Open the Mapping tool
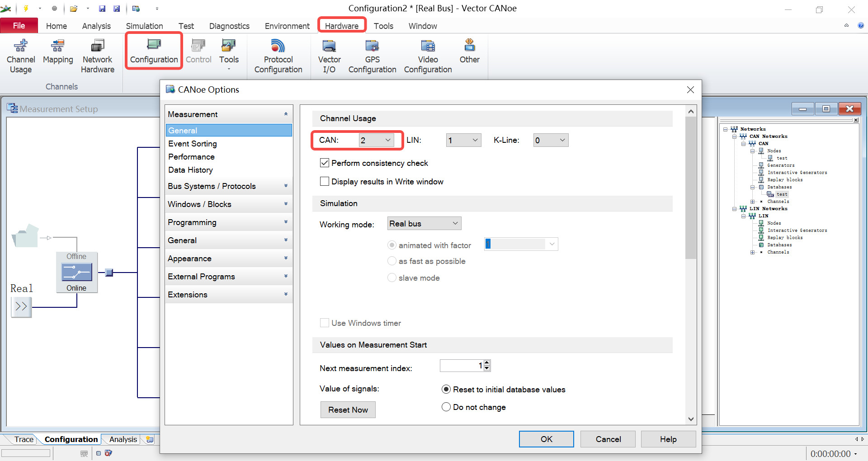Viewport: 868px width, 461px height. point(58,52)
